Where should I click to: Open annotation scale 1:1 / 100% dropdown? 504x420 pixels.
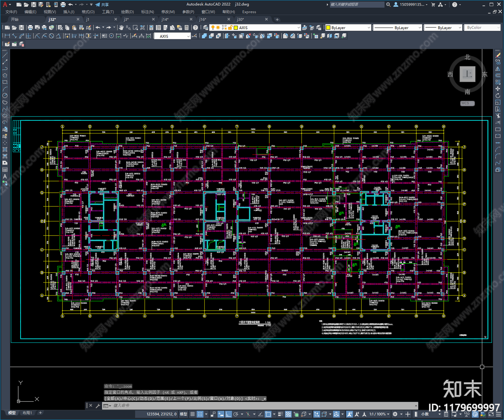pos(380,414)
